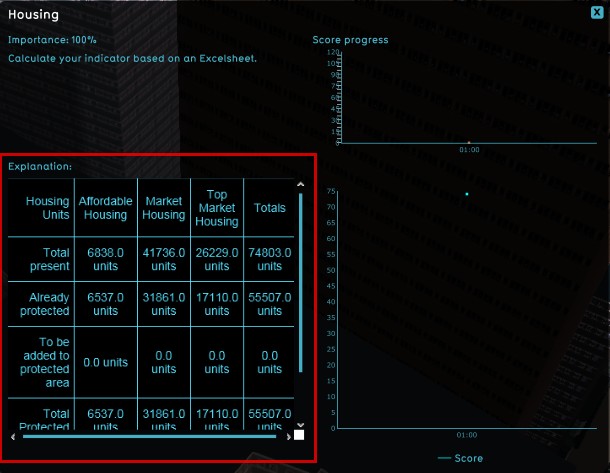This screenshot has width=610, height=473.
Task: Toggle the Score legend entry
Action: pyautogui.click(x=460, y=458)
